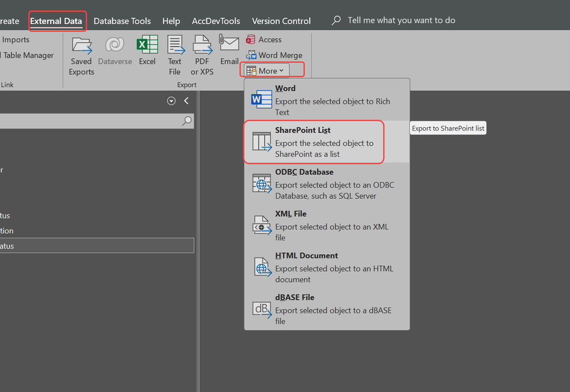
Task: Open Saved Exports
Action: tap(82, 56)
